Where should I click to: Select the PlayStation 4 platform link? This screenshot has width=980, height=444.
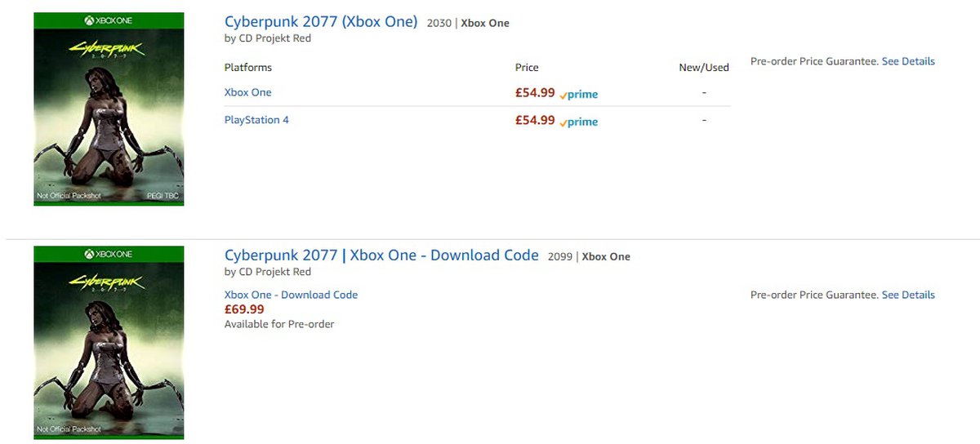coord(256,120)
